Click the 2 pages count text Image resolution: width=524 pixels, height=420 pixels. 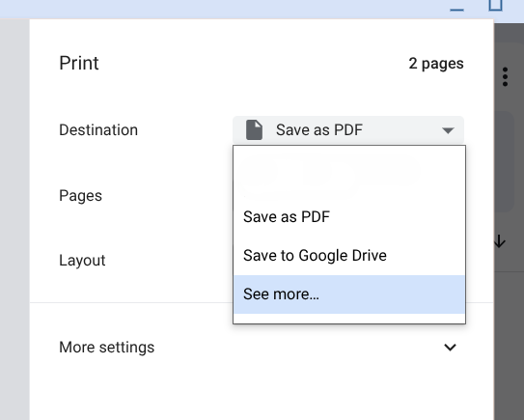[436, 64]
